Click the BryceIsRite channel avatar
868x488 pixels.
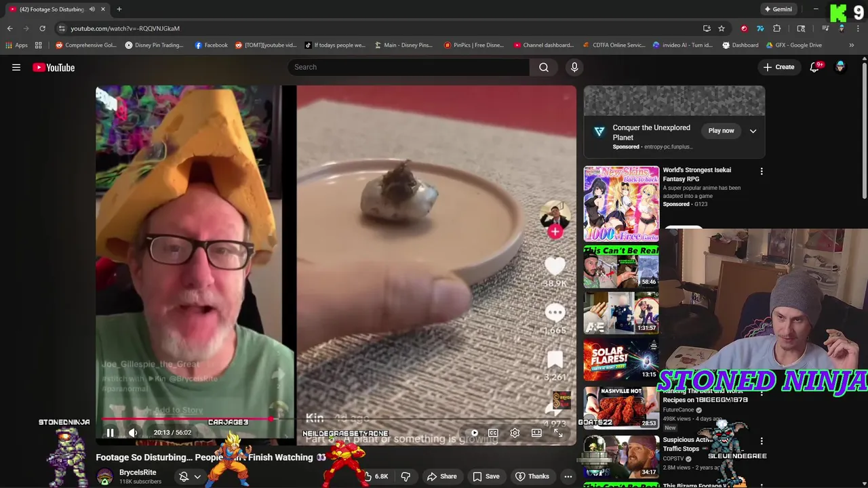105,476
